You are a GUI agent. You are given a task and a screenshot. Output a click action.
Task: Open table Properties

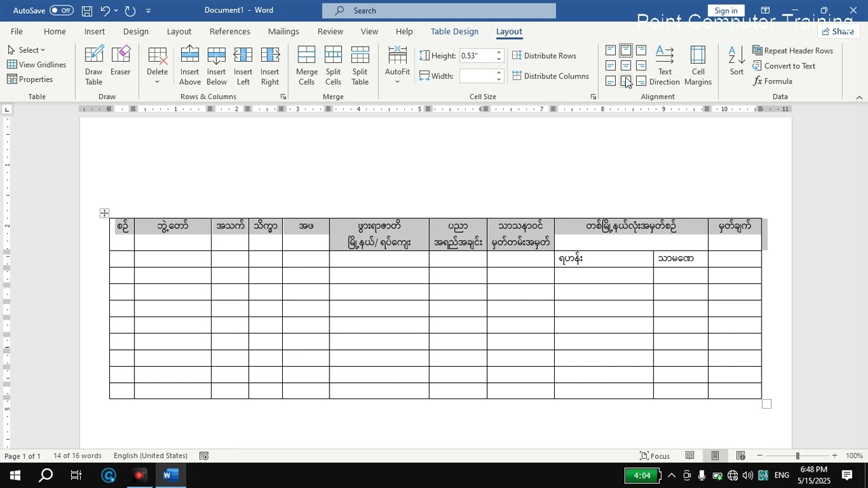click(x=30, y=79)
